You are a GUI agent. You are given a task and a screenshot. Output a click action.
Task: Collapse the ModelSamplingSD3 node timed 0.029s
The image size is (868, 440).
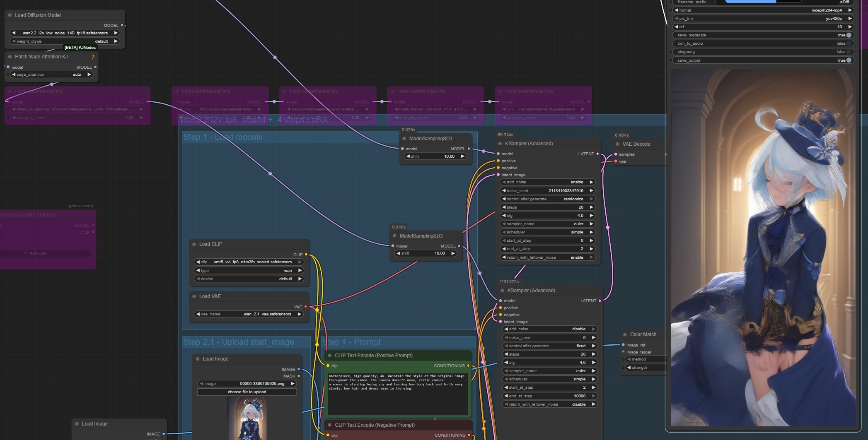pyautogui.click(x=404, y=139)
